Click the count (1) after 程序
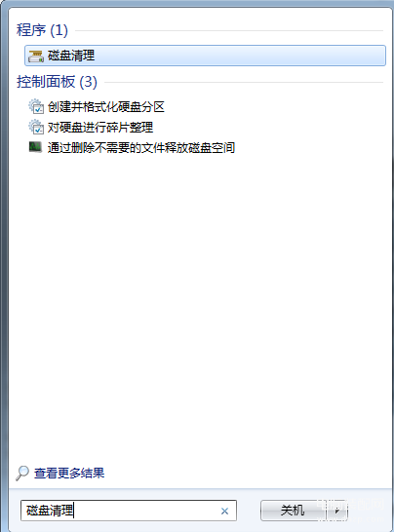This screenshot has height=532, width=394. [59, 30]
